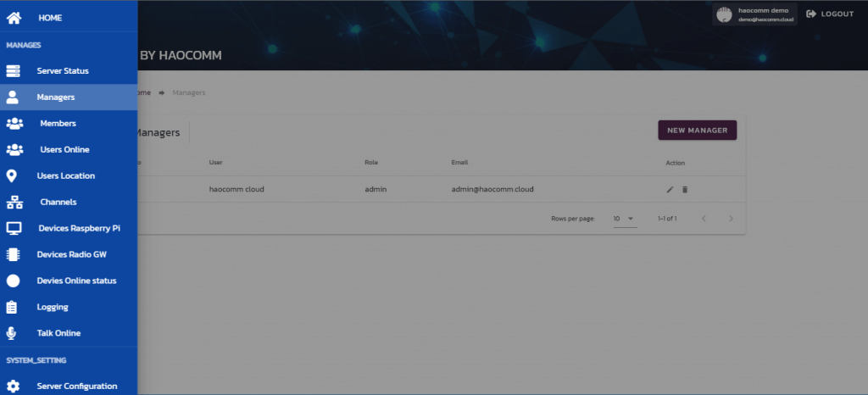Viewport: 868px width, 395px height.
Task: Go to the next table page arrow
Action: click(731, 219)
